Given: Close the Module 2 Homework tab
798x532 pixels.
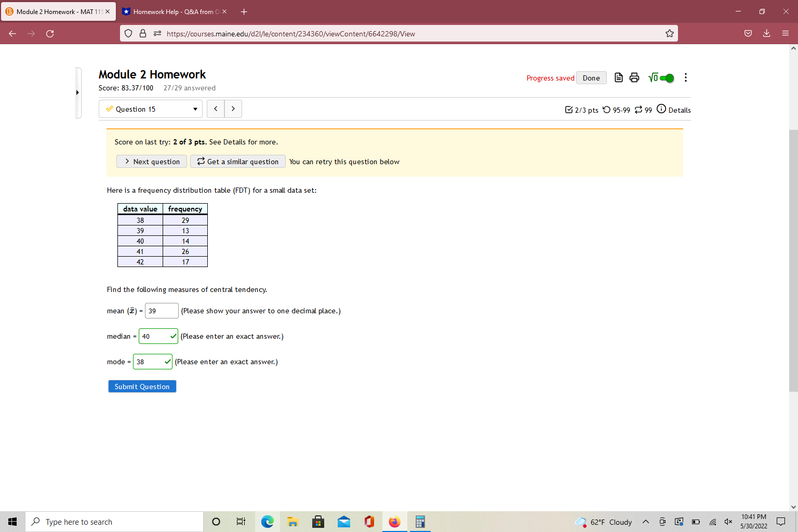Looking at the screenshot, I should (x=108, y=11).
